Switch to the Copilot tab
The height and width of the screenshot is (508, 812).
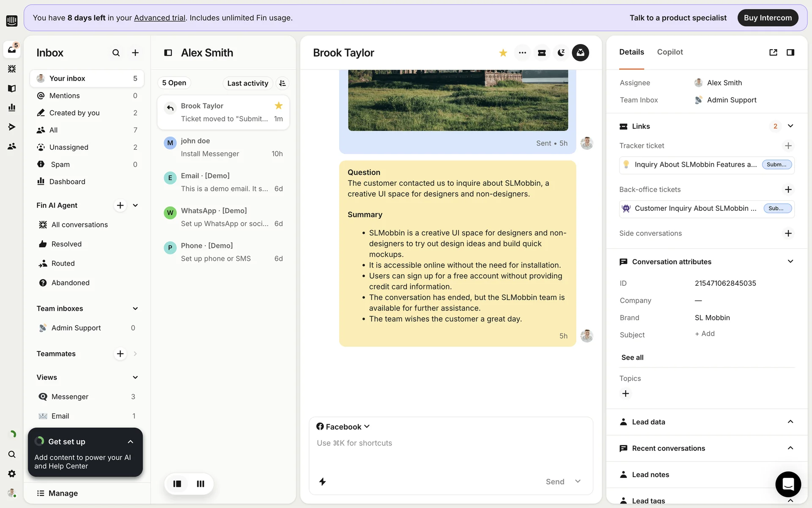pyautogui.click(x=669, y=52)
